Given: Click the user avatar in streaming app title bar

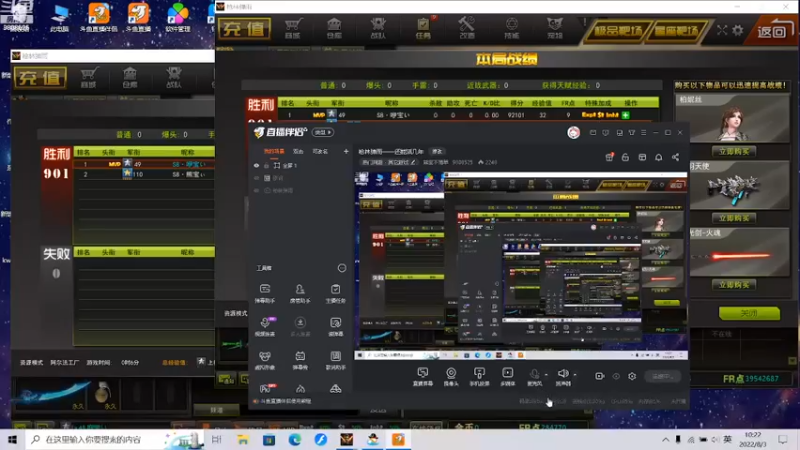Looking at the screenshot, I should pyautogui.click(x=573, y=133).
